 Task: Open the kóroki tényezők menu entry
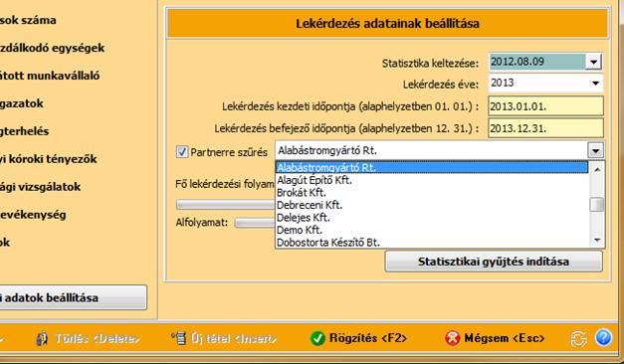49,159
